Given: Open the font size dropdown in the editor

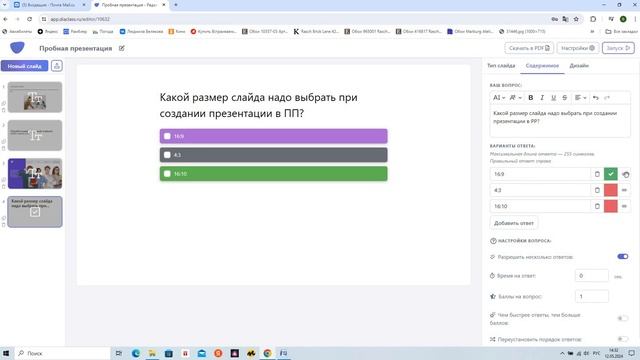Looking at the screenshot, I should 499,98.
